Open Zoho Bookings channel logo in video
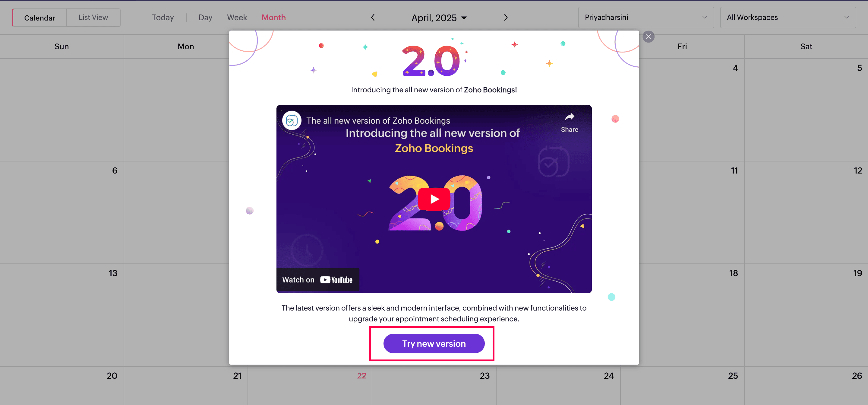 point(292,120)
